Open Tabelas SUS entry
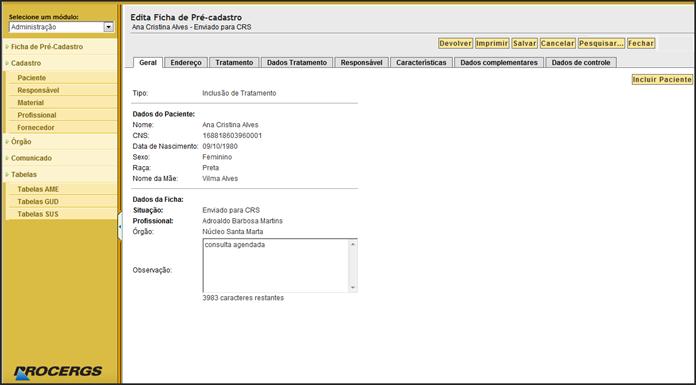Image resolution: width=696 pixels, height=385 pixels. point(38,214)
